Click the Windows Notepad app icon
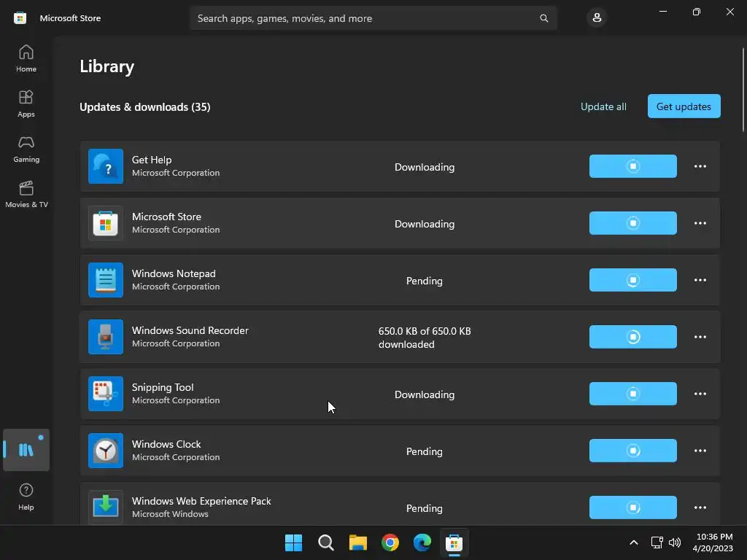The image size is (747, 560). [106, 280]
